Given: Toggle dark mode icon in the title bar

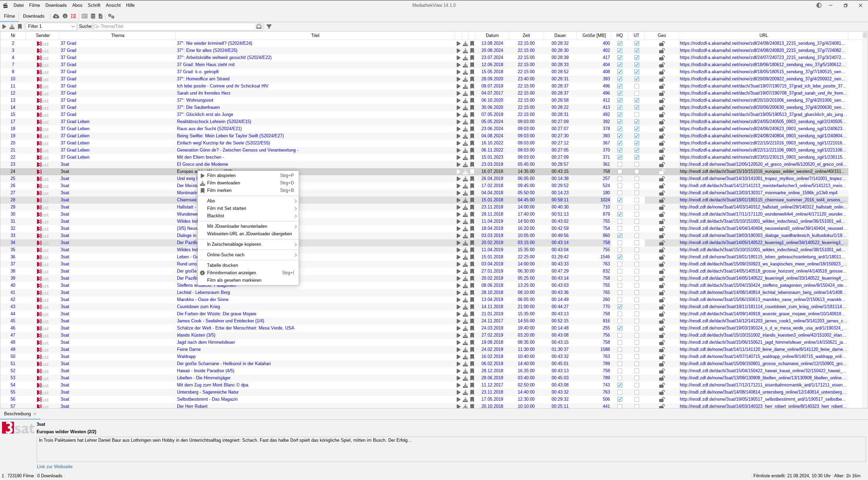Looking at the screenshot, I should [x=819, y=5].
